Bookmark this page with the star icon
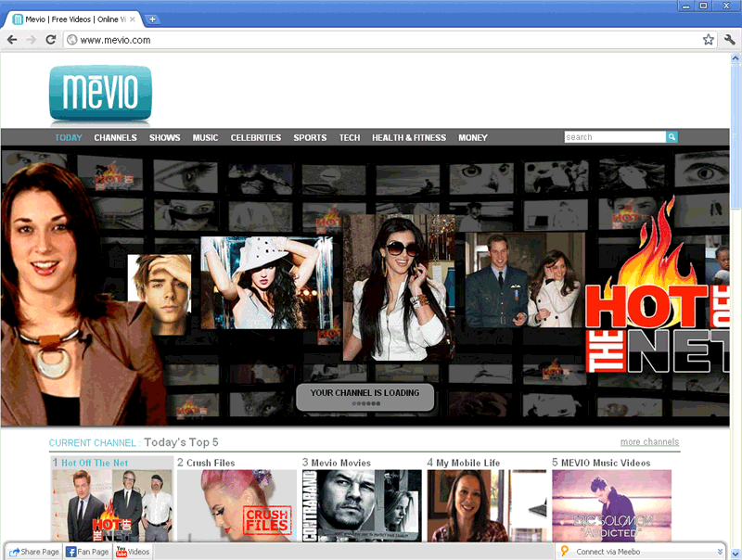Screen dimensions: 742x560 tap(709, 40)
